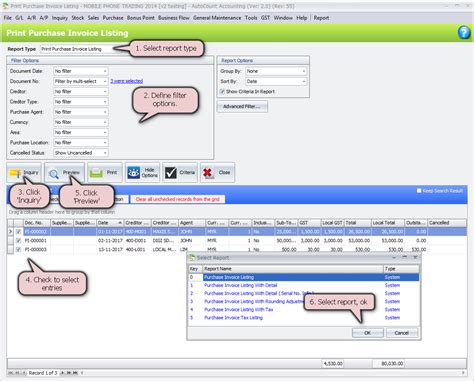The image size is (474, 381).
Task: Select report row with key 0
Action: click(303, 277)
